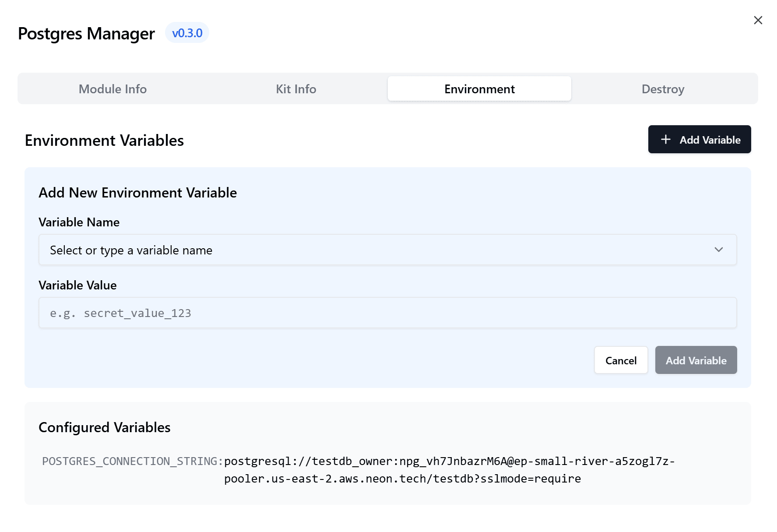Click into the Variable Value input field

tap(387, 313)
